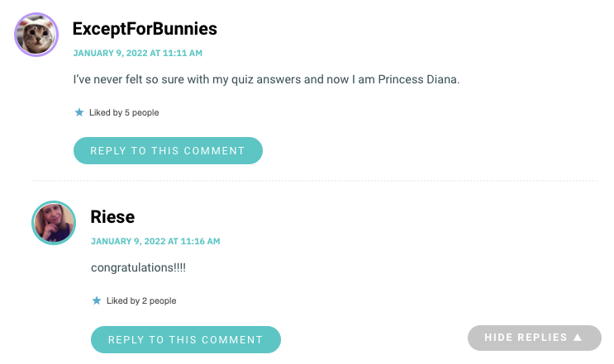Click ExceptForBunnies' cat avatar
614x364 pixels.
[x=36, y=35]
